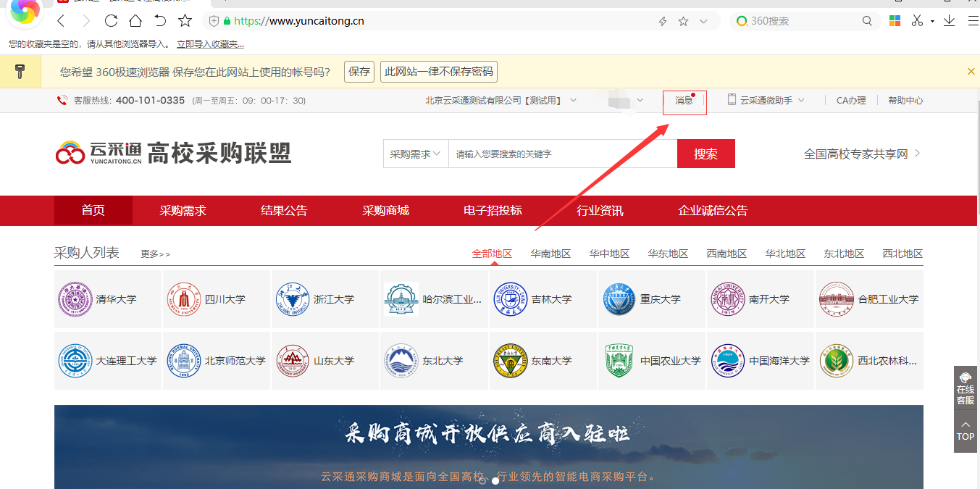Viewport: 980px width, 489px height.
Task: Select the 华北地区 region tab
Action: click(785, 254)
